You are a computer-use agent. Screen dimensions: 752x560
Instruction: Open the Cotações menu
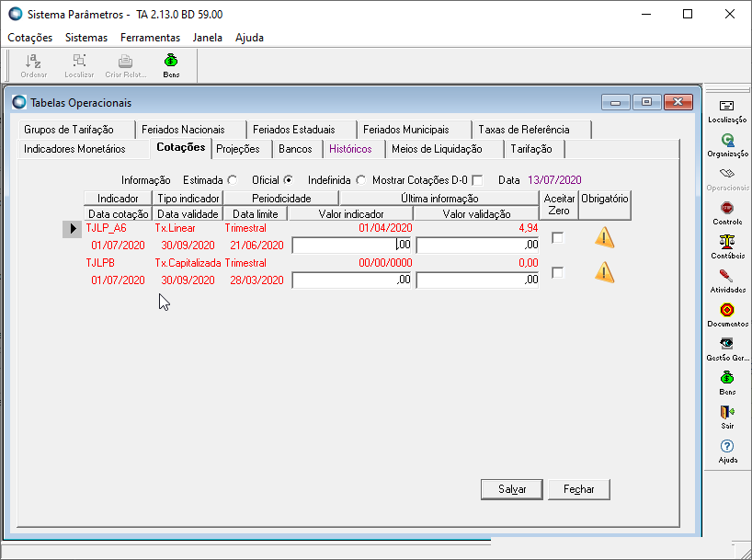click(x=30, y=38)
